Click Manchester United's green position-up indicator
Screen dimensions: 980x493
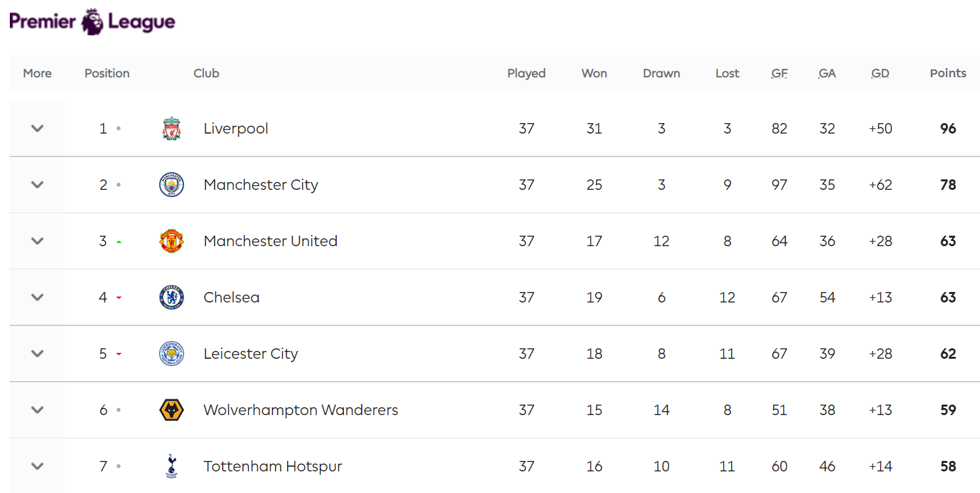(119, 242)
